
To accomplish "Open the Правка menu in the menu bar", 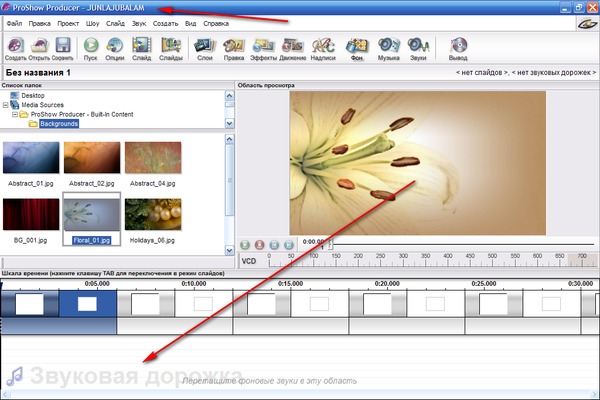I will (x=39, y=23).
